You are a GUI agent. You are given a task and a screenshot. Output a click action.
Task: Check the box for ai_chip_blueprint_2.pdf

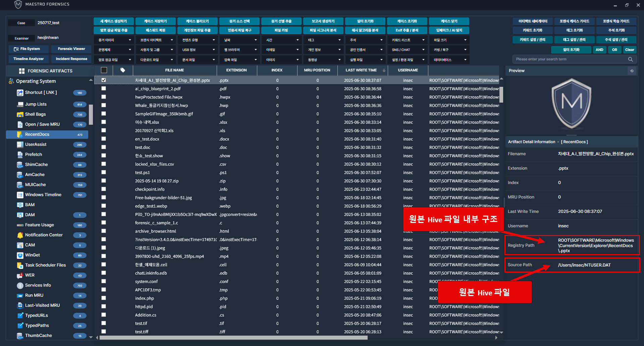point(104,89)
